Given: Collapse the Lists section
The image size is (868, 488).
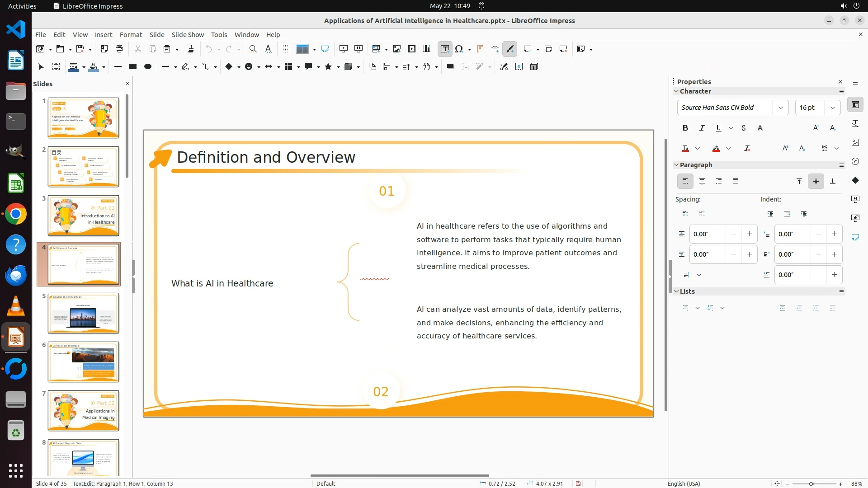Looking at the screenshot, I should [677, 291].
